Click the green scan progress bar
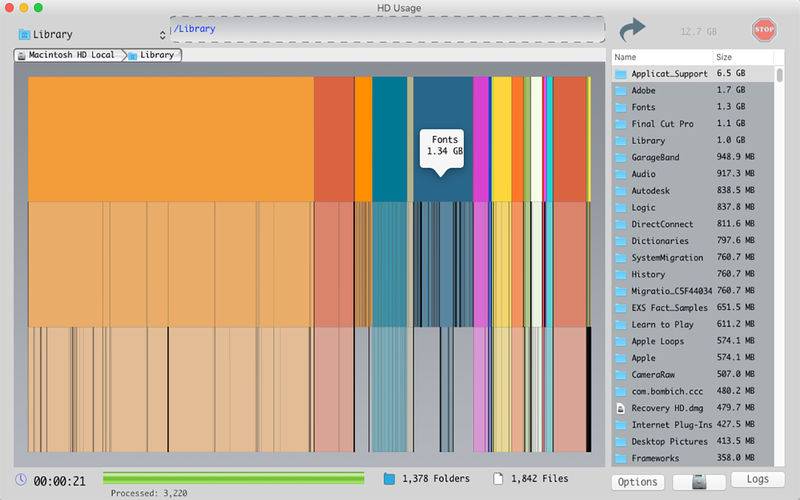 point(234,478)
